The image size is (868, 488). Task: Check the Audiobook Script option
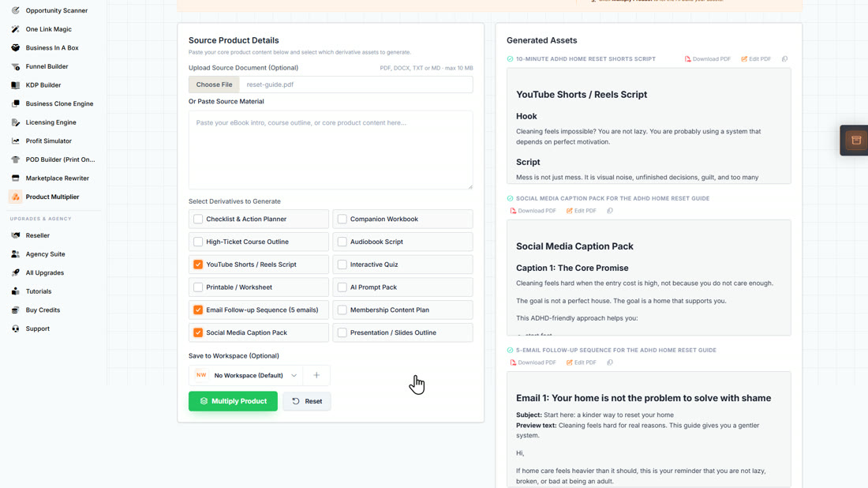pyautogui.click(x=342, y=242)
